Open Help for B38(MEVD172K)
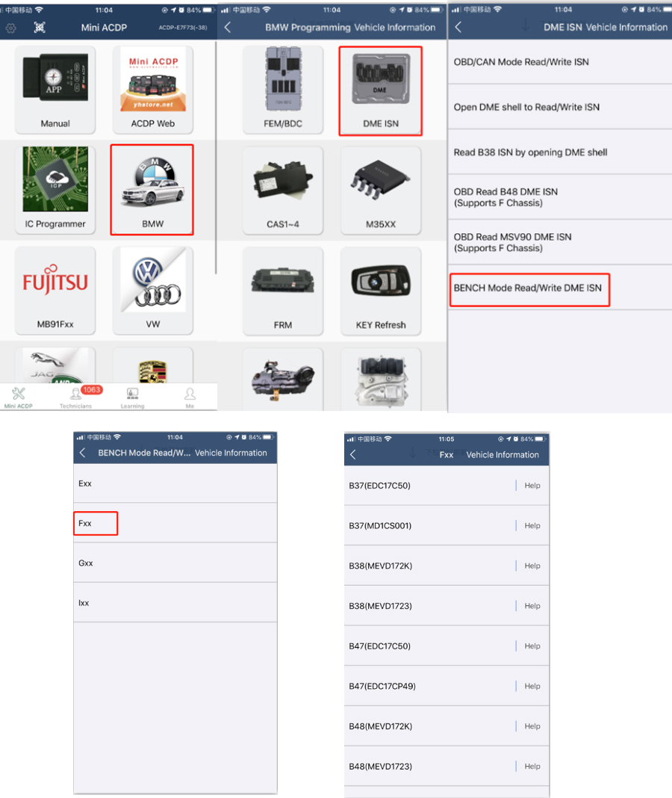 532,566
